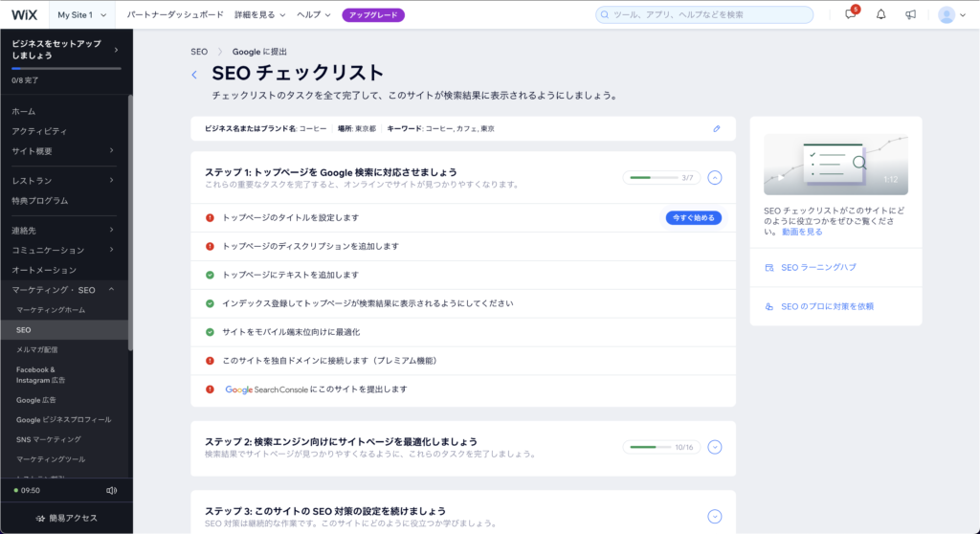The width and height of the screenshot is (980, 534).
Task: Click the SEO ラーニングハブ icon
Action: [769, 268]
